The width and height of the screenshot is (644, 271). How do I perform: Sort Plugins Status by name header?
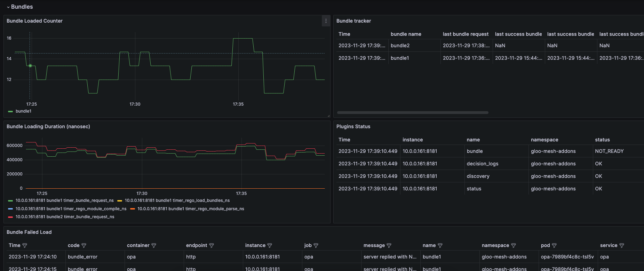(473, 140)
